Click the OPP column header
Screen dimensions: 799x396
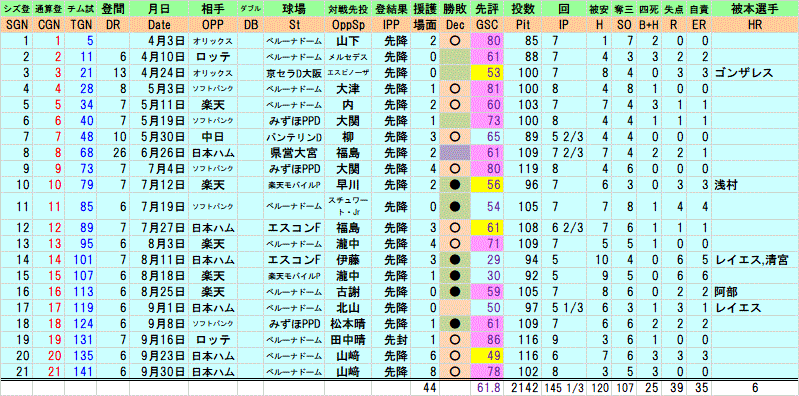tap(212, 25)
